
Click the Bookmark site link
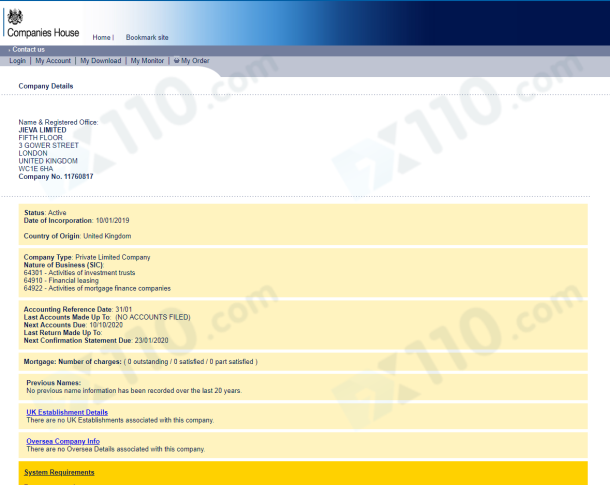pos(147,37)
